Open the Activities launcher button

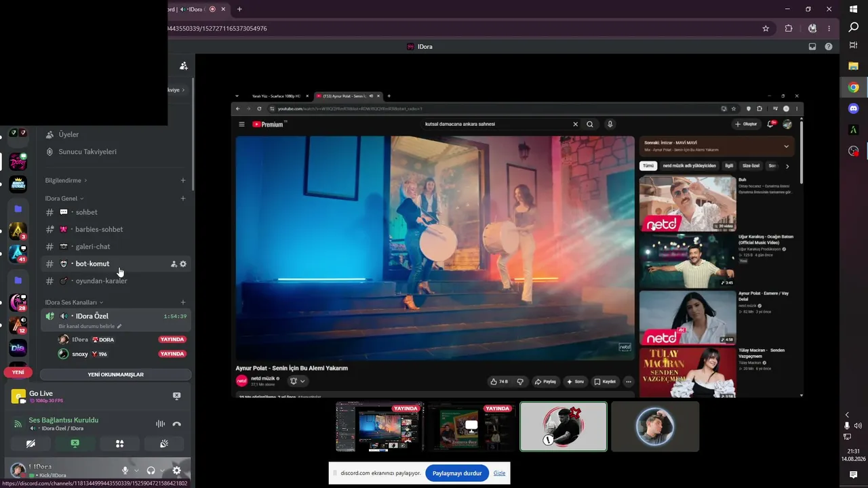[119, 444]
